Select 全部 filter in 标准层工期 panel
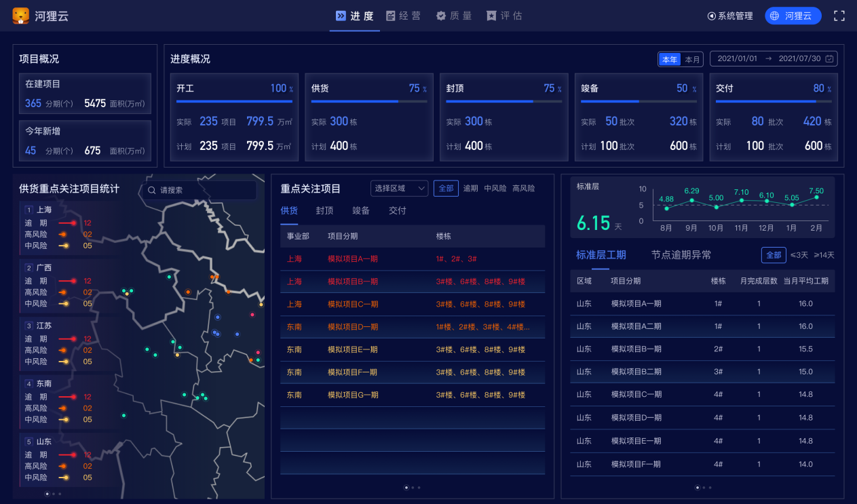Image resolution: width=857 pixels, height=504 pixels. [x=774, y=255]
